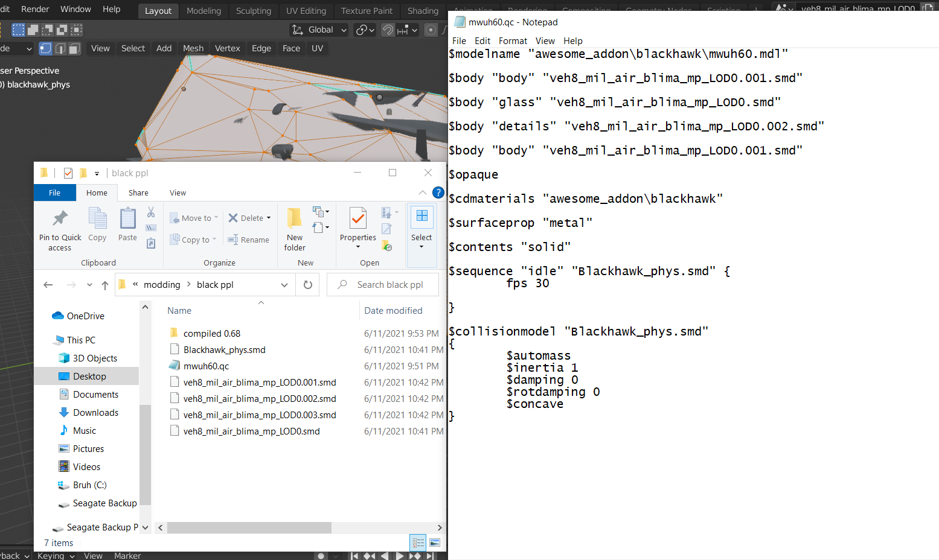Image resolution: width=939 pixels, height=560 pixels.
Task: Open the Explorer Help icon
Action: [438, 192]
